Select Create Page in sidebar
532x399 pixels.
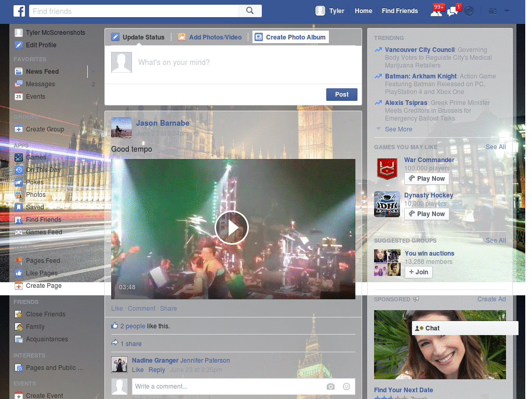point(44,286)
